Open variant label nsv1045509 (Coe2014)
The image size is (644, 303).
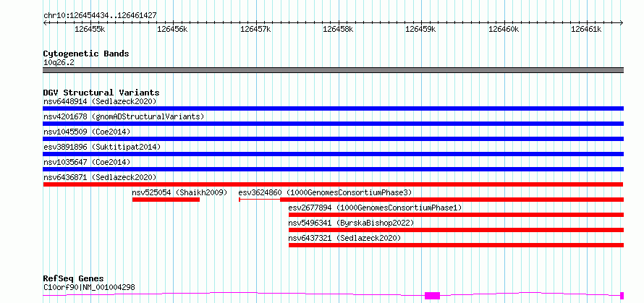(87, 132)
